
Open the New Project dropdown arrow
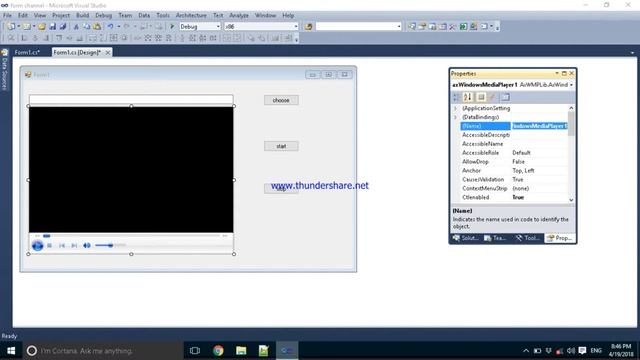click(19, 27)
